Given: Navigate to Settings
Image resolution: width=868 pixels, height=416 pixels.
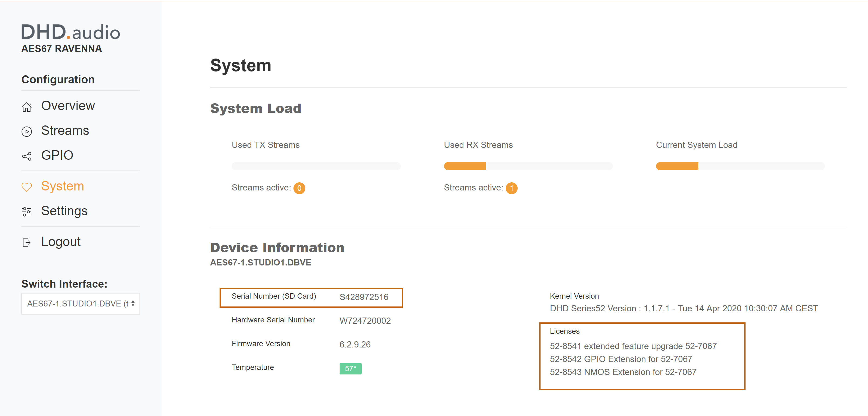Looking at the screenshot, I should (x=64, y=211).
